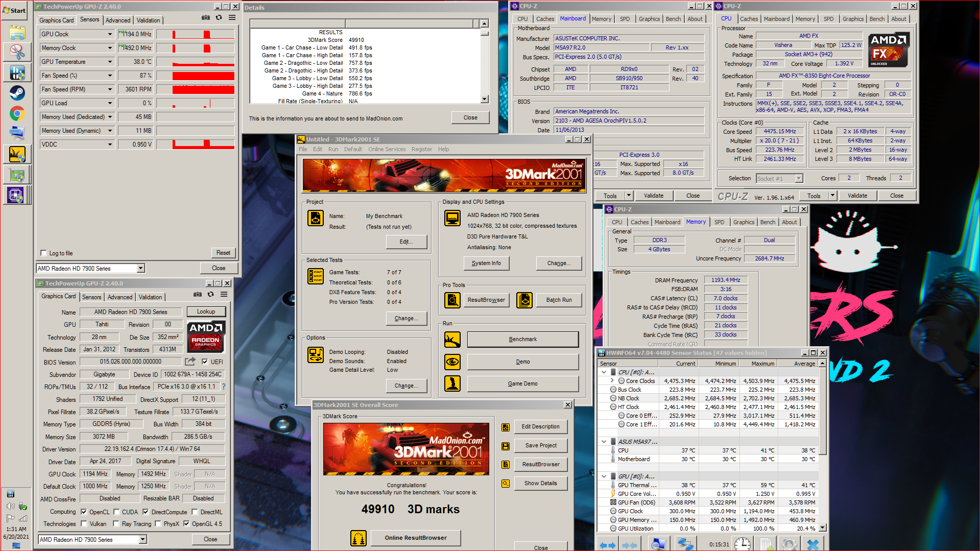
Task: Click the Edit Description icon in Overall Score dialog
Action: click(x=506, y=427)
